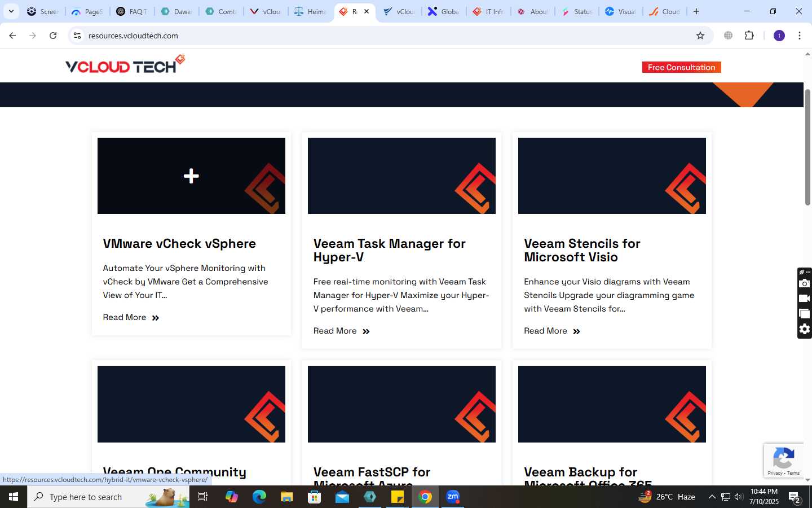Open the Windows Start menu

coord(14,497)
